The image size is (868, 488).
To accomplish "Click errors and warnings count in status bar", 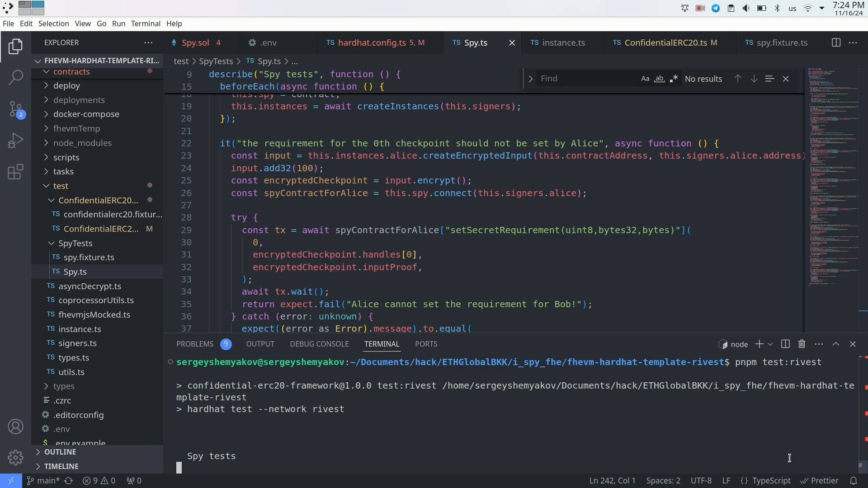I will pyautogui.click(x=99, y=481).
